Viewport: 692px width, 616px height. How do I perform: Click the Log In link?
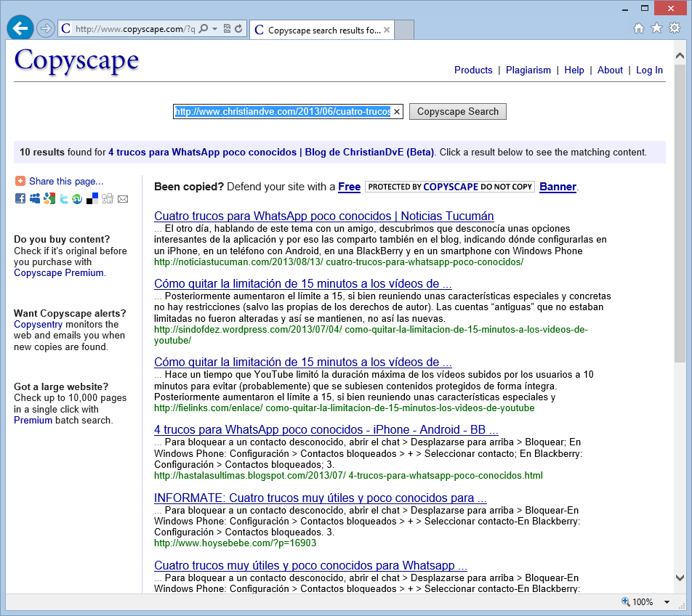click(x=649, y=70)
